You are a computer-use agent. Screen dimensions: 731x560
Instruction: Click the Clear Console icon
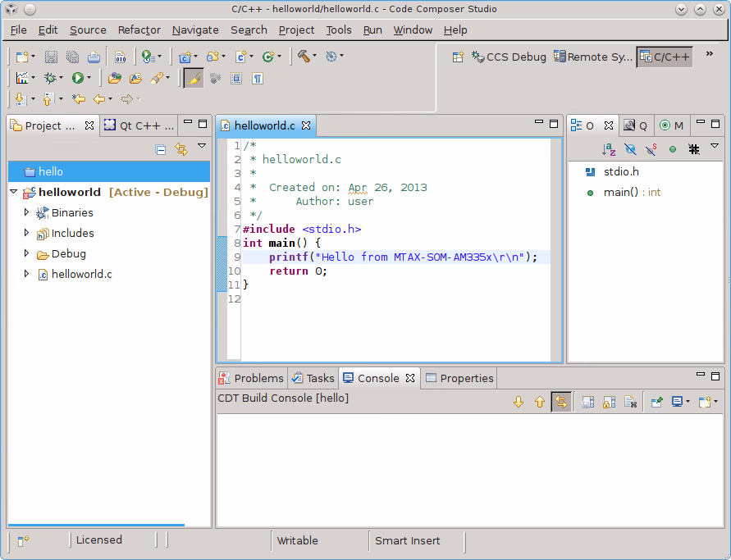coord(630,402)
